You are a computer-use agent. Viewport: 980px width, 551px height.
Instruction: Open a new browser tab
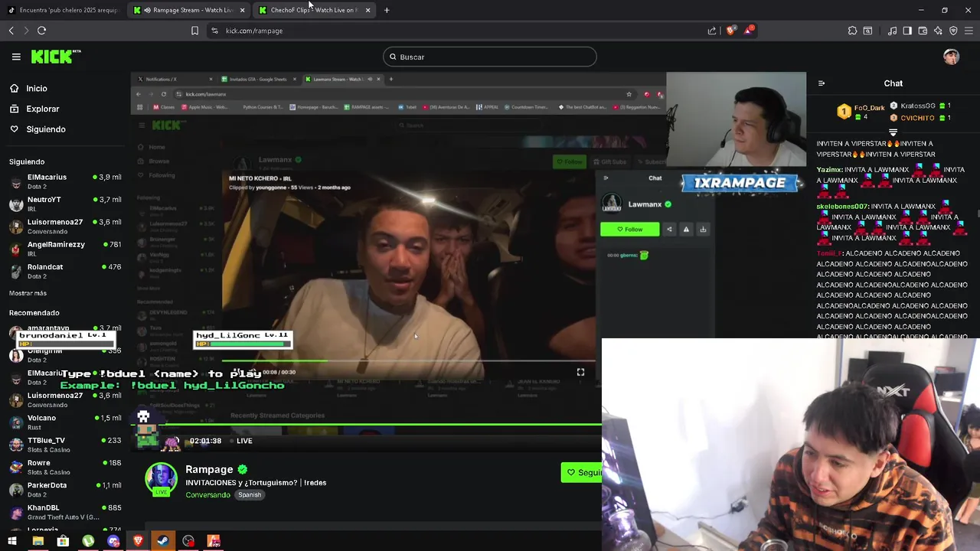387,10
